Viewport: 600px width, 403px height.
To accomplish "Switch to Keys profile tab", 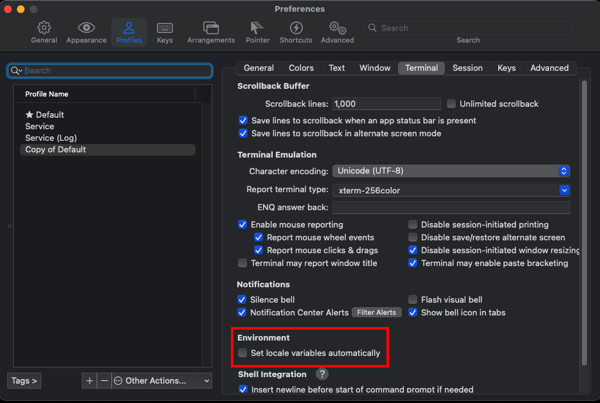I will click(x=506, y=68).
